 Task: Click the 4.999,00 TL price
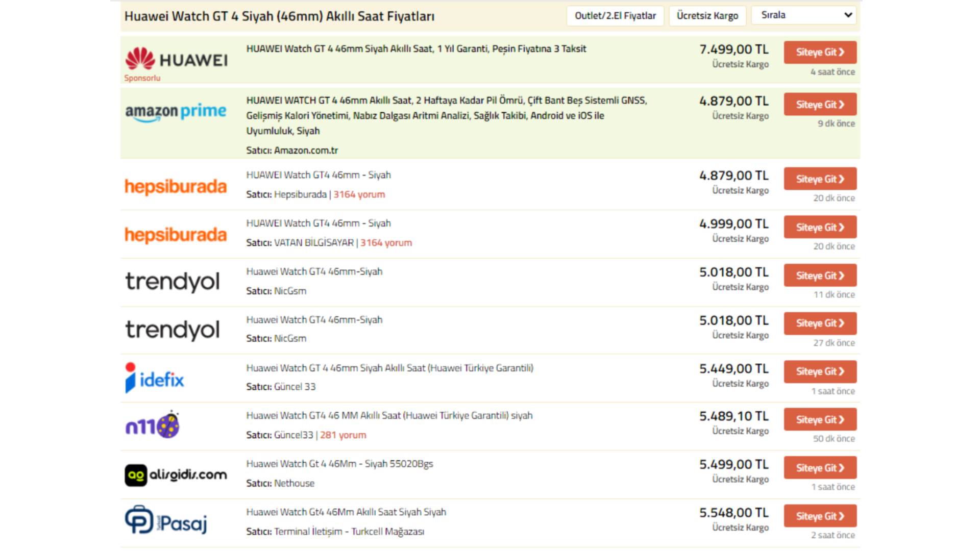tap(734, 224)
